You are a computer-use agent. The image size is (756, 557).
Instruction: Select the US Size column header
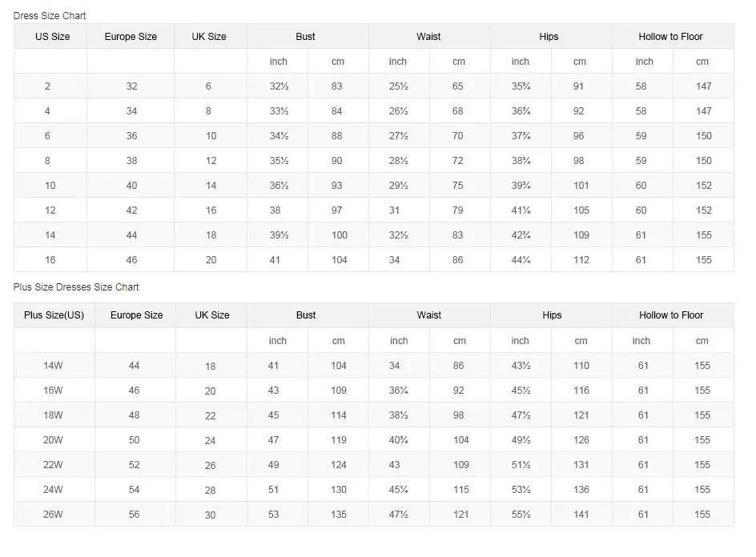(52, 37)
